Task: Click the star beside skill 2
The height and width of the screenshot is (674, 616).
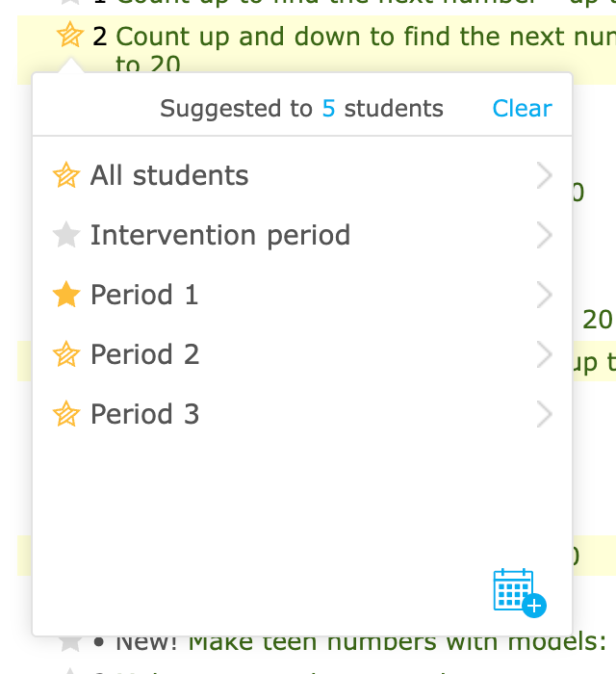Action: point(70,35)
